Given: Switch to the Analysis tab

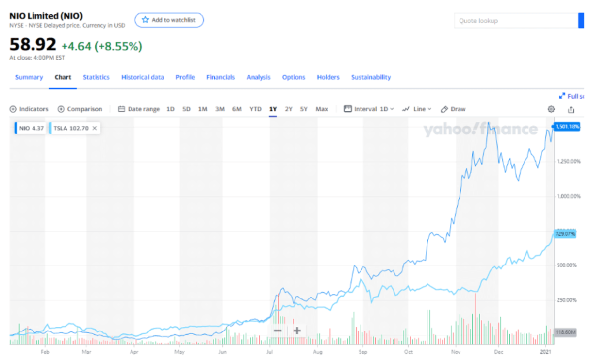Looking at the screenshot, I should (x=259, y=77).
